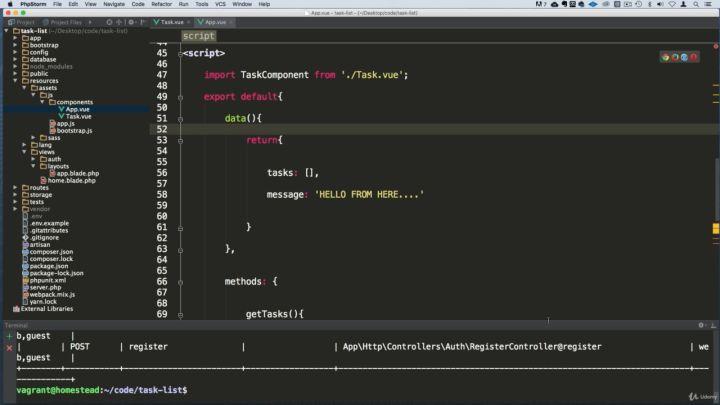This screenshot has height=405, width=720.
Task: Hide the Project tool window
Action: [x=143, y=22]
